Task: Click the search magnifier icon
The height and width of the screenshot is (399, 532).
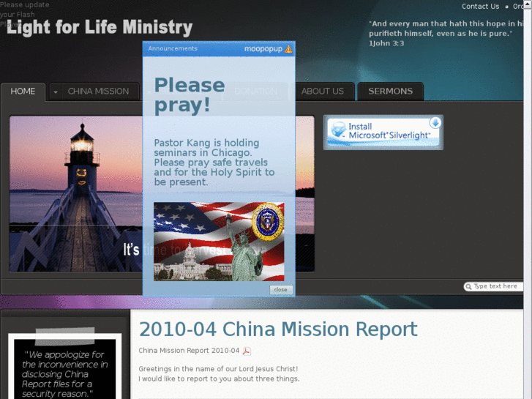Action: coord(468,286)
